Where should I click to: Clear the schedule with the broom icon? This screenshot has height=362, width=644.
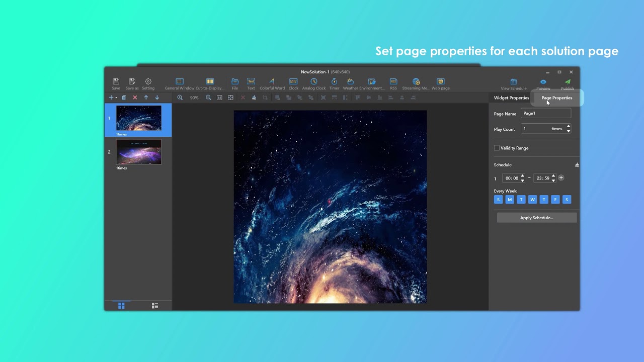pos(577,165)
